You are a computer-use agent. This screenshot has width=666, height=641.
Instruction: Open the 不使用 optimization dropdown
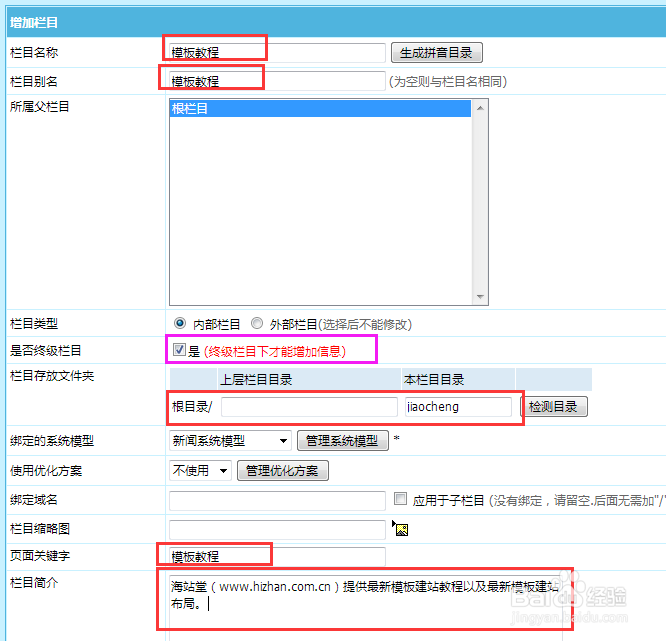200,470
